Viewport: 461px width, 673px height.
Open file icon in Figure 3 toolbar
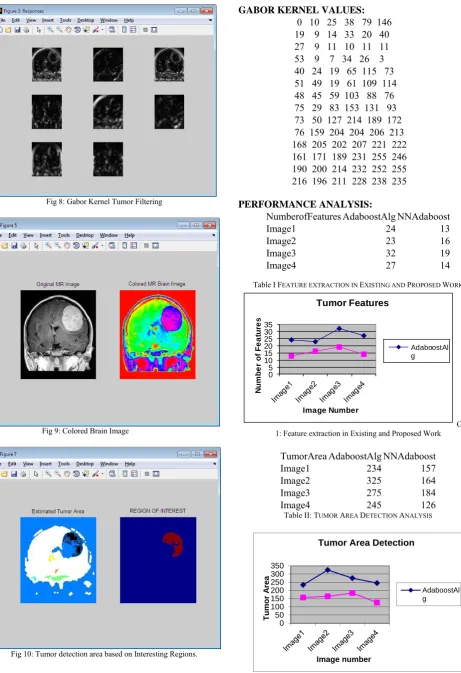coord(8,30)
